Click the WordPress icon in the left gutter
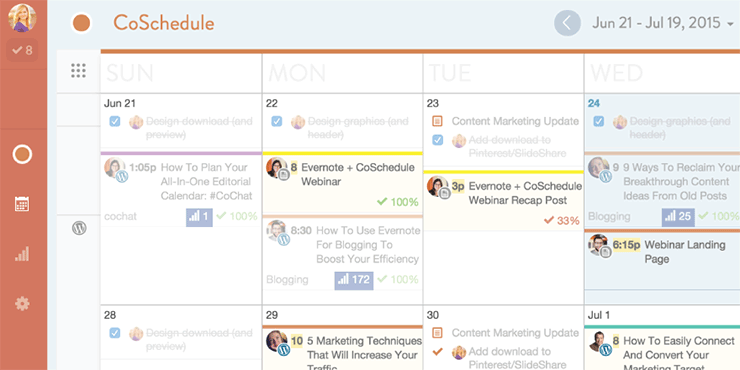Viewport: 740px width, 370px height. click(x=79, y=228)
